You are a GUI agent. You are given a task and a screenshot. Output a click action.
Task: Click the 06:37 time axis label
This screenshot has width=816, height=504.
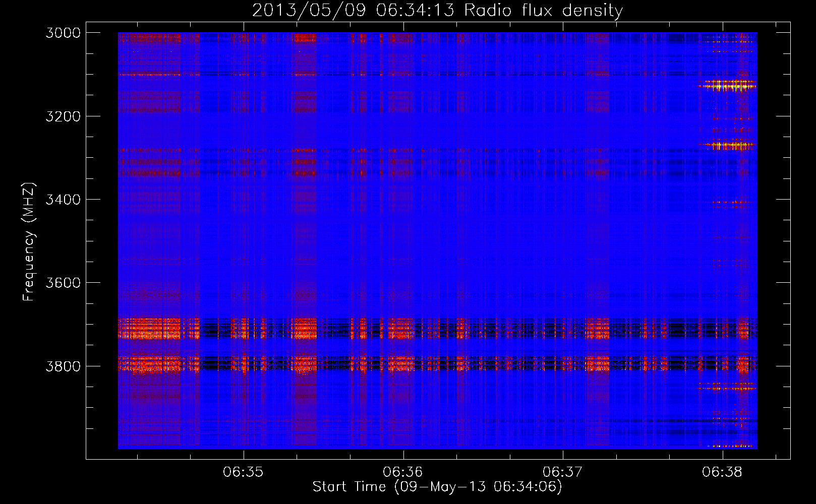click(x=562, y=472)
